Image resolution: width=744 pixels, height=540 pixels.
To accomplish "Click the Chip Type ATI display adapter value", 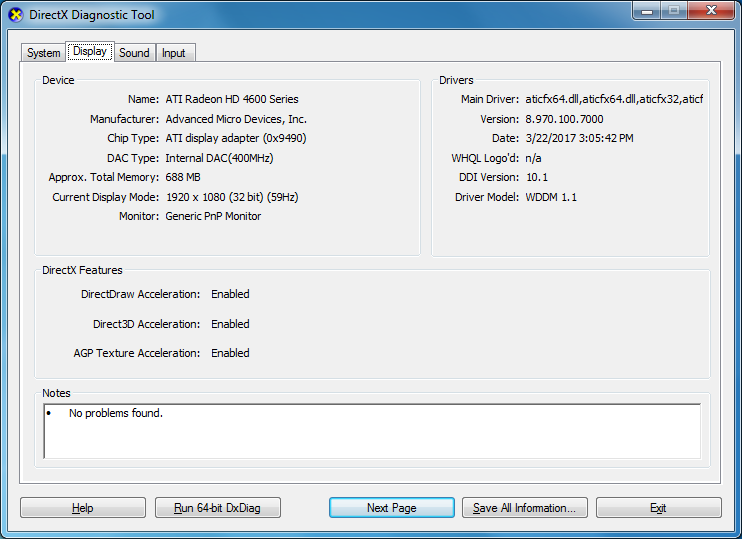I will (235, 138).
